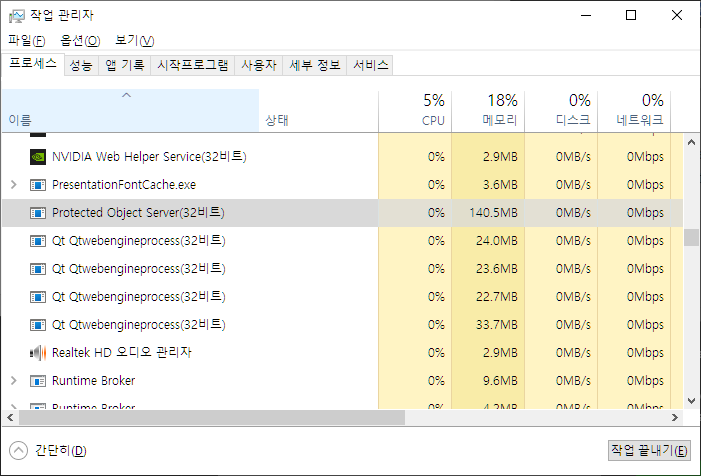The image size is (701, 476).
Task: Click the Protected Object Server process icon
Action: point(38,213)
